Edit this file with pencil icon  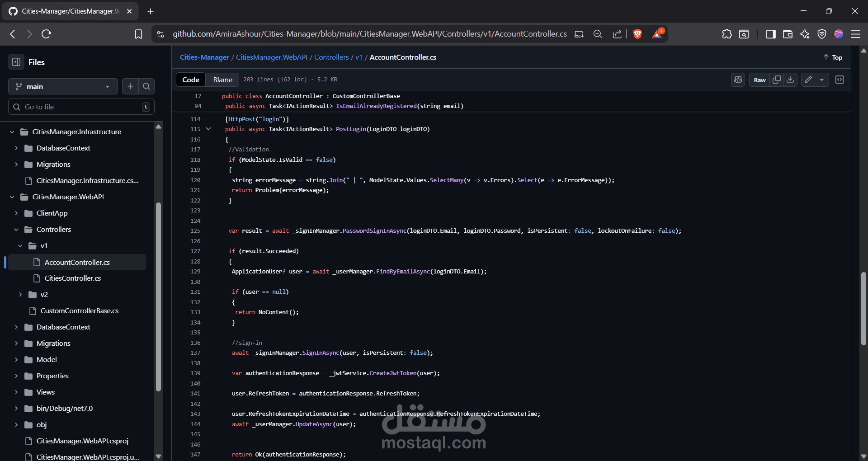pos(808,80)
